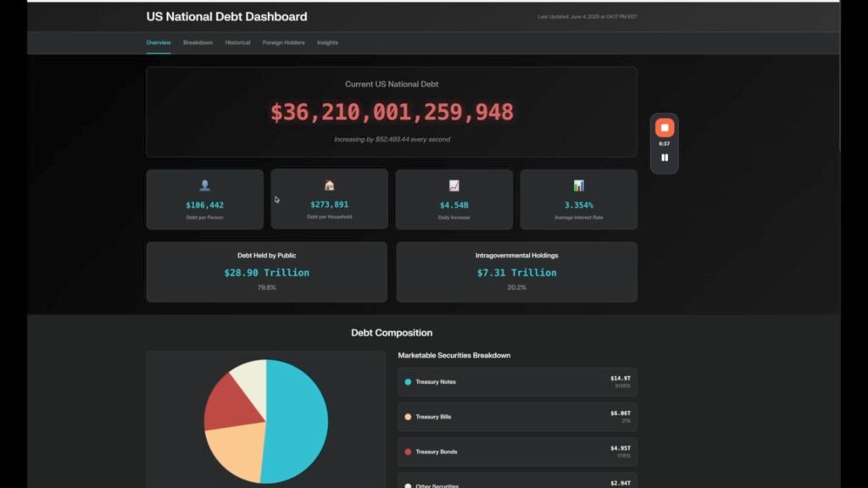
Task: Stop the screen recording with orange button
Action: (x=665, y=128)
